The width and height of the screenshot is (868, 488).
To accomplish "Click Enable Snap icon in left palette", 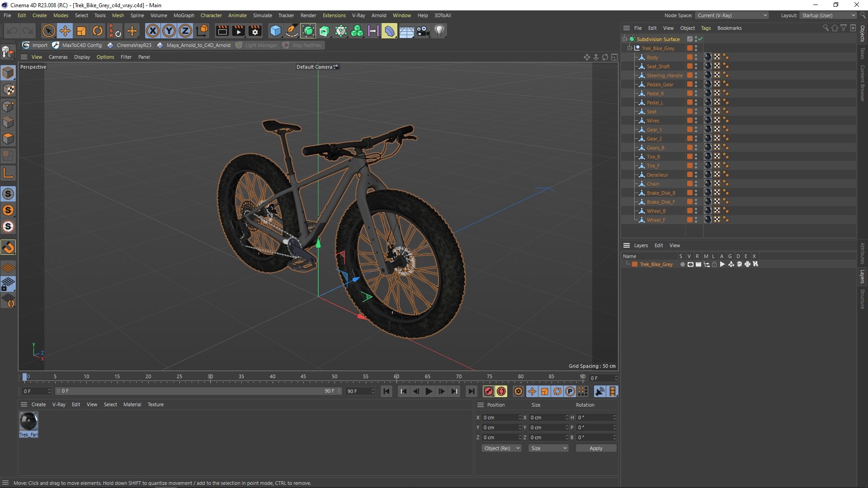I will click(8, 247).
